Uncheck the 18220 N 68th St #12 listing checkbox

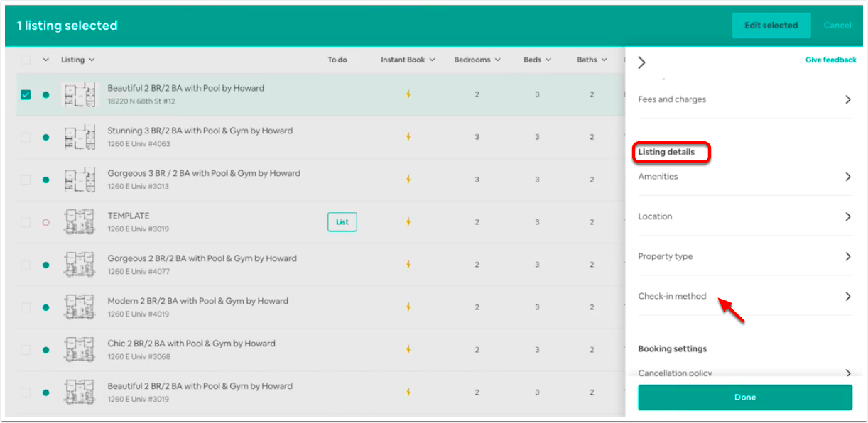26,94
